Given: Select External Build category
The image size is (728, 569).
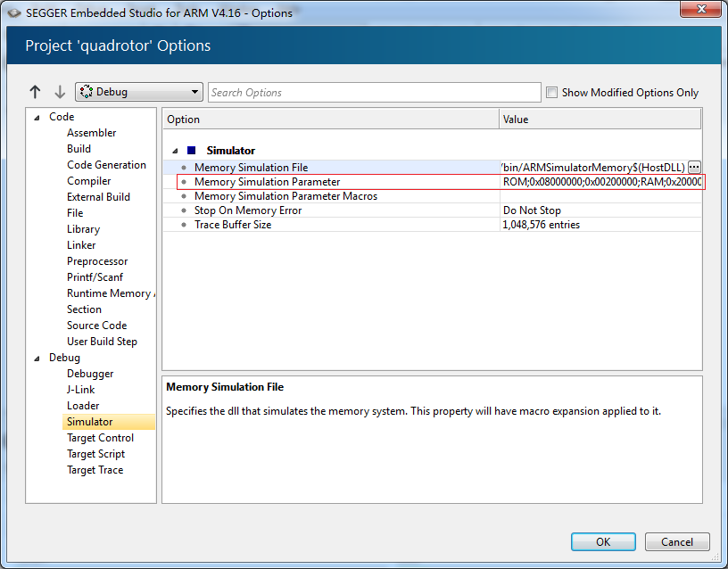Looking at the screenshot, I should [x=98, y=197].
